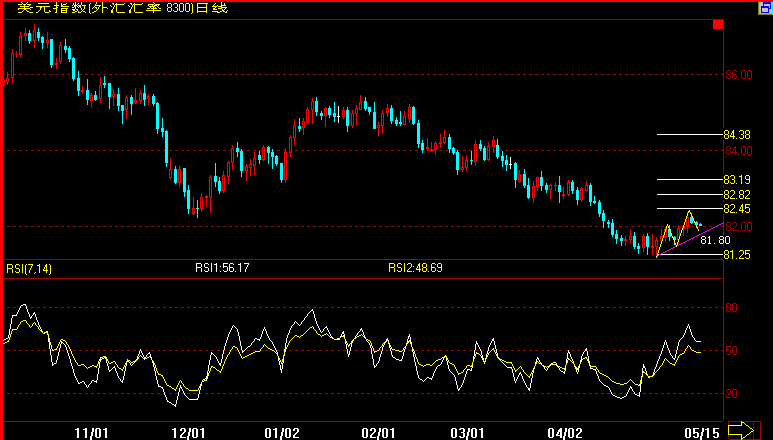Click the 82.00 price axis label
The width and height of the screenshot is (773, 440).
click(738, 227)
